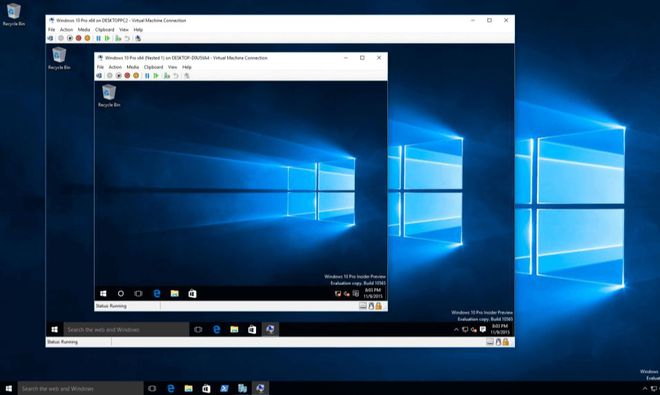This screenshot has width=660, height=395.
Task: Select Recycle Bin on outer VM desktop
Action: [x=59, y=59]
